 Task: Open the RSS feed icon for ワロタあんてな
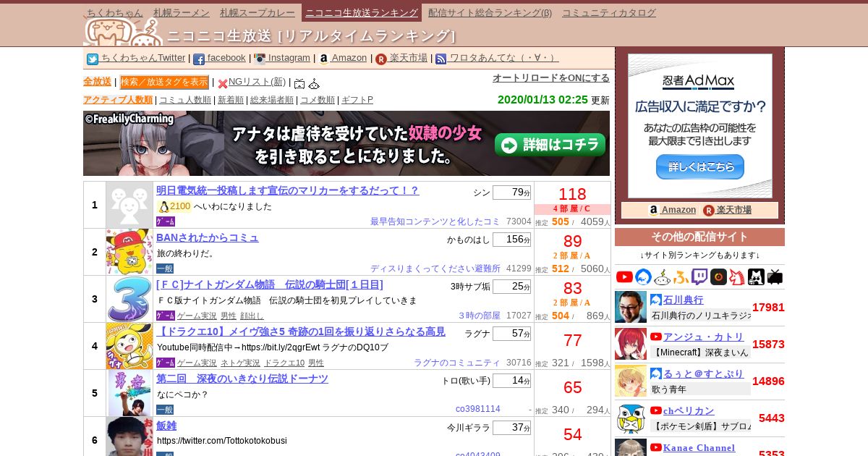(x=441, y=59)
